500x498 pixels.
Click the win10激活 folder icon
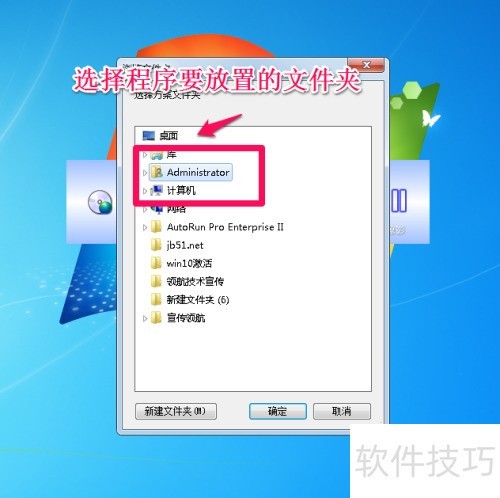[x=156, y=263]
